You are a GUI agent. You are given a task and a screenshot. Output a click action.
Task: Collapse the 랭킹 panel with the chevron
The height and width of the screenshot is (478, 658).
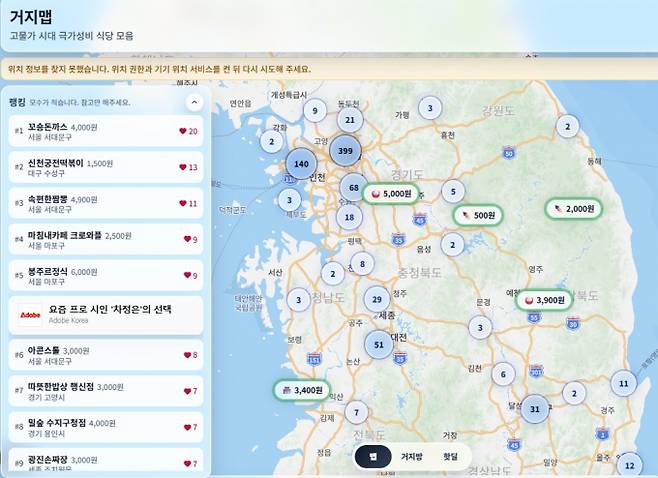194,102
